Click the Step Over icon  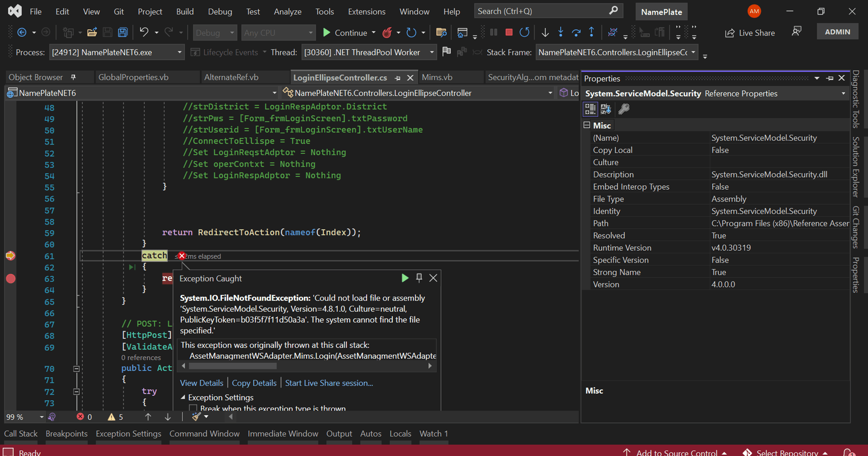click(x=576, y=32)
